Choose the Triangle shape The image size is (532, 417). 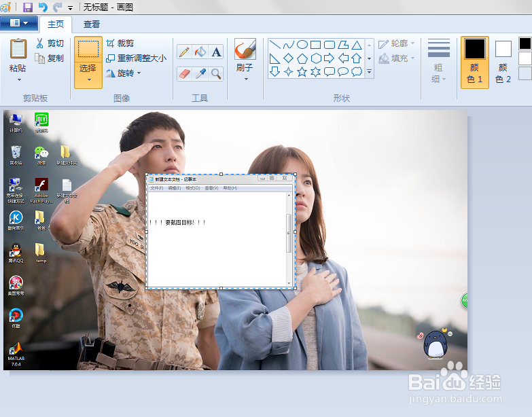[357, 45]
